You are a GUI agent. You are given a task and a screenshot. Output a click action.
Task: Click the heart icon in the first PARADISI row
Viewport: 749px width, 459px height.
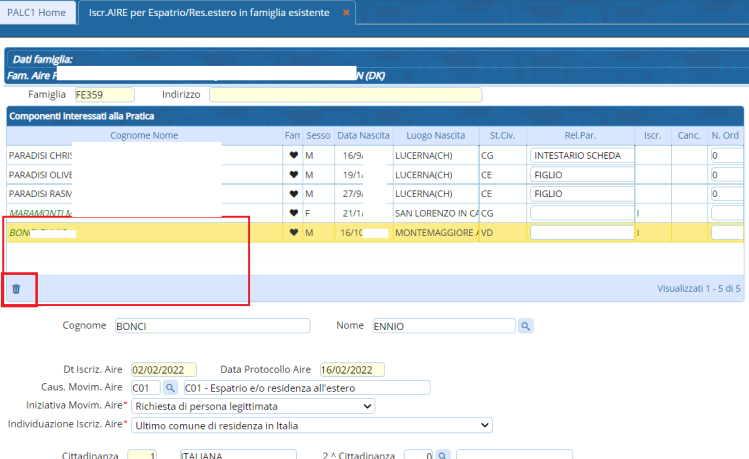pos(293,156)
